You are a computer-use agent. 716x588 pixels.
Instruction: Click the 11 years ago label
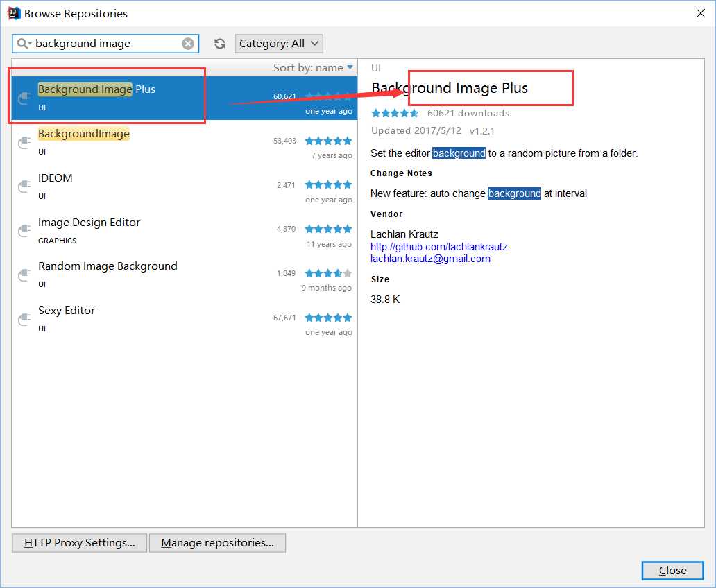330,244
